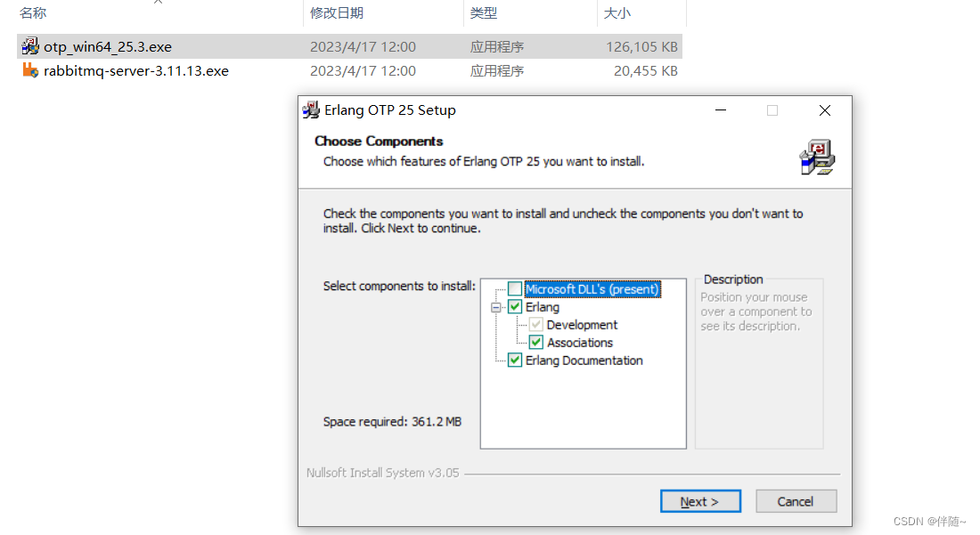Check the Microsoft DLL's (present) checkbox
The image size is (980, 535).
pyautogui.click(x=513, y=288)
